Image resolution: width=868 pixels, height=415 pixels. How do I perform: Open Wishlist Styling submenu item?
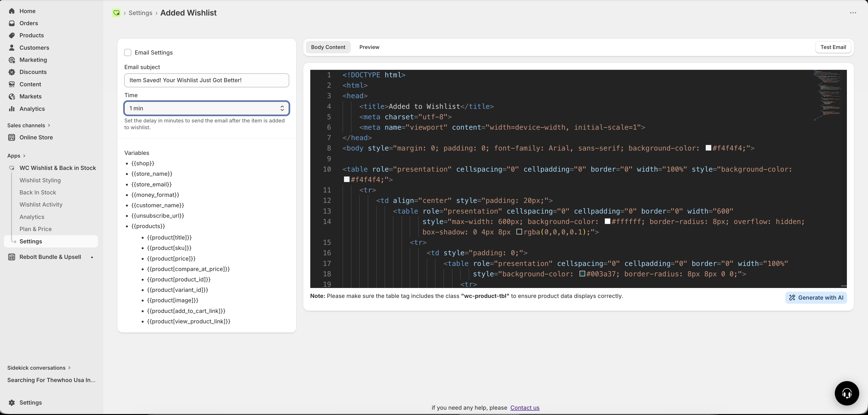pyautogui.click(x=40, y=180)
